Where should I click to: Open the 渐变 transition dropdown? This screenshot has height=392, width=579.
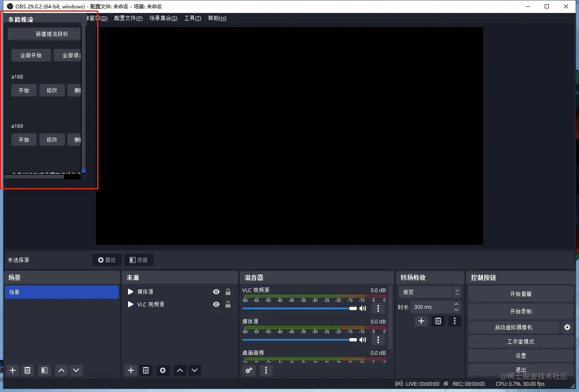click(x=429, y=292)
